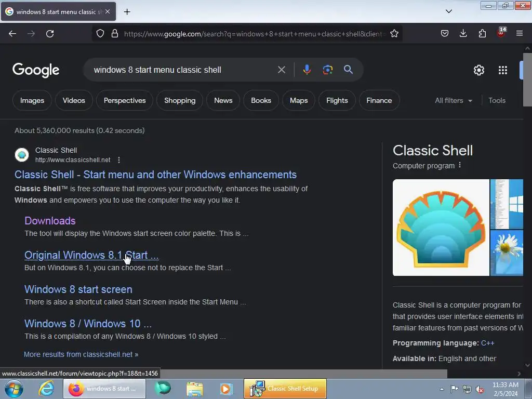Click the C++ programming language link
The height and width of the screenshot is (399, 532).
487,343
